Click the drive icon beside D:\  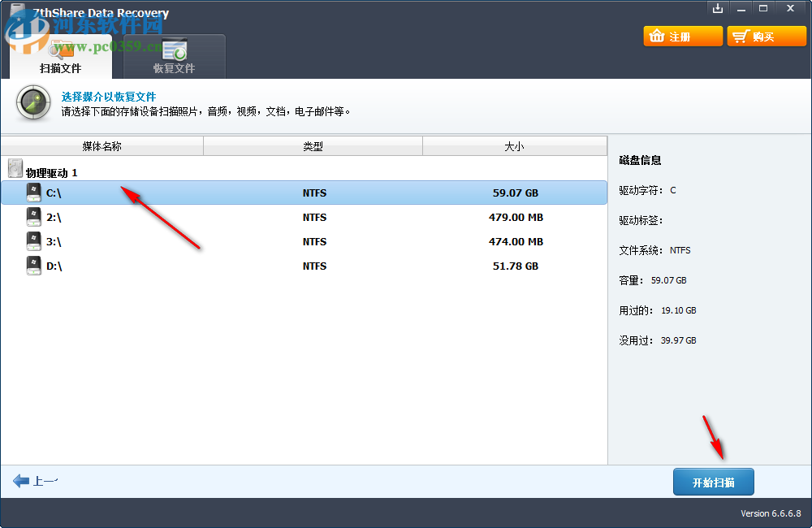[x=33, y=265]
